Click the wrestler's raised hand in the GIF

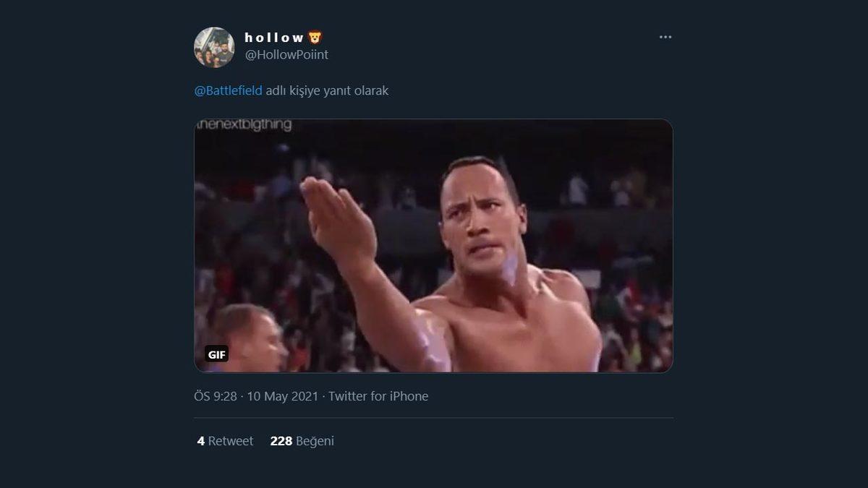336,217
